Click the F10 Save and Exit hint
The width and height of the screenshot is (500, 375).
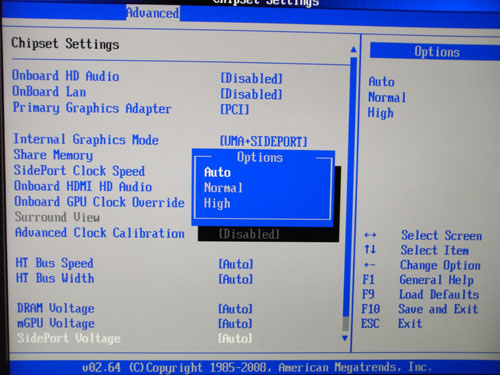(x=420, y=309)
